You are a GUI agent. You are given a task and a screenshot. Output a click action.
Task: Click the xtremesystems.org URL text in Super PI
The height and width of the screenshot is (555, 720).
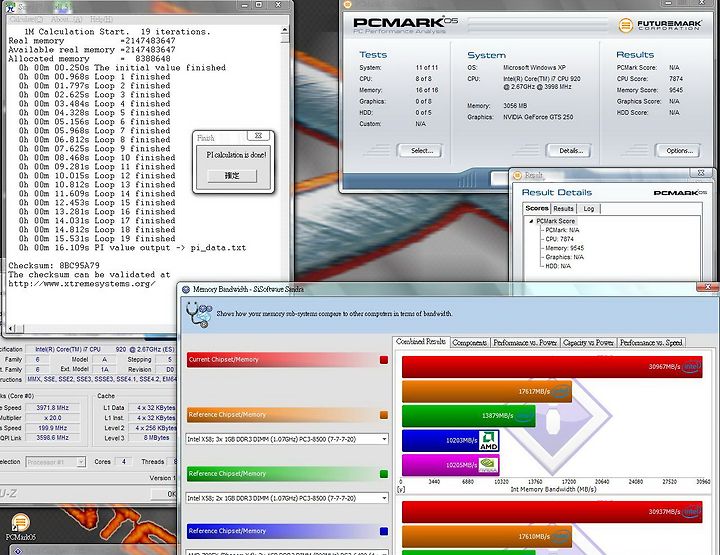(82, 284)
